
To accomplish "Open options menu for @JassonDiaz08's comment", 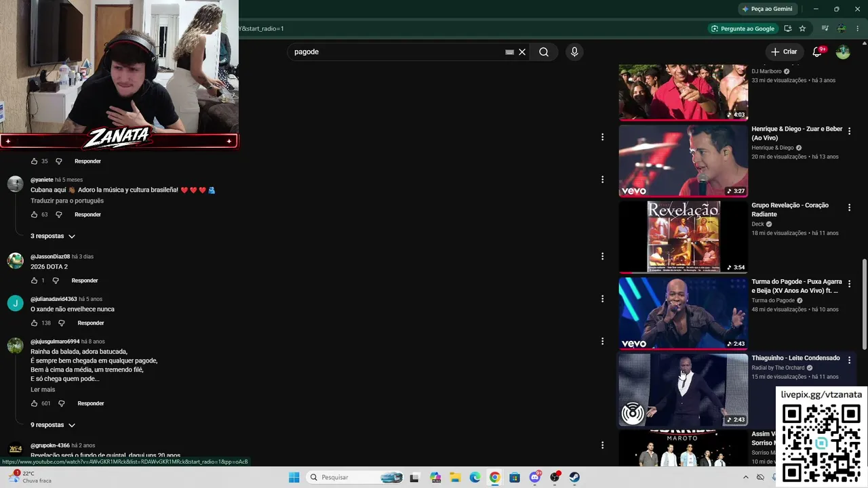I will click(x=602, y=256).
